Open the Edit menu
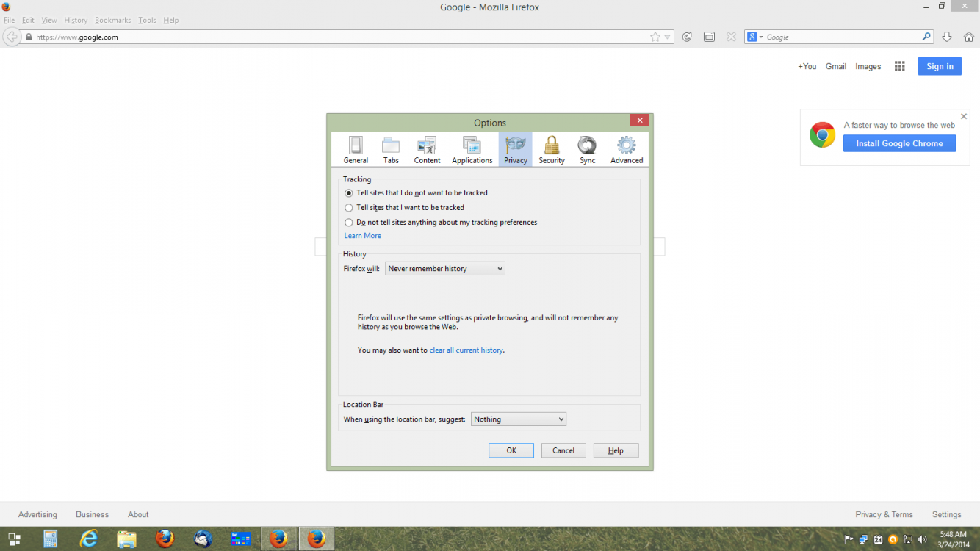The width and height of the screenshot is (980, 551). (28, 20)
